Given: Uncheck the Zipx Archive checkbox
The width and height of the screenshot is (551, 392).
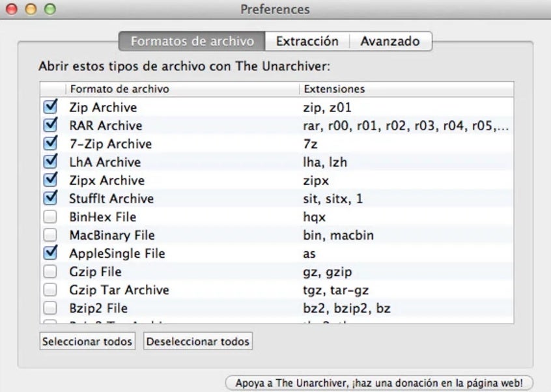Looking at the screenshot, I should (50, 180).
